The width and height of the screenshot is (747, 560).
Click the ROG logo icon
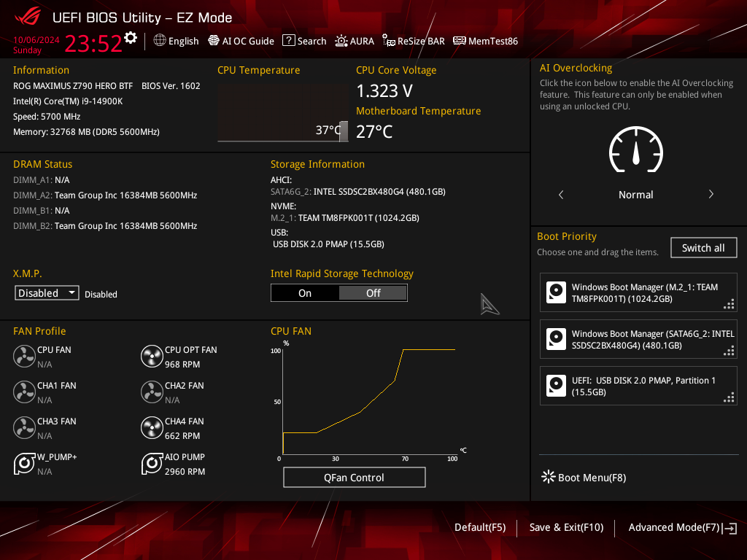(x=28, y=17)
